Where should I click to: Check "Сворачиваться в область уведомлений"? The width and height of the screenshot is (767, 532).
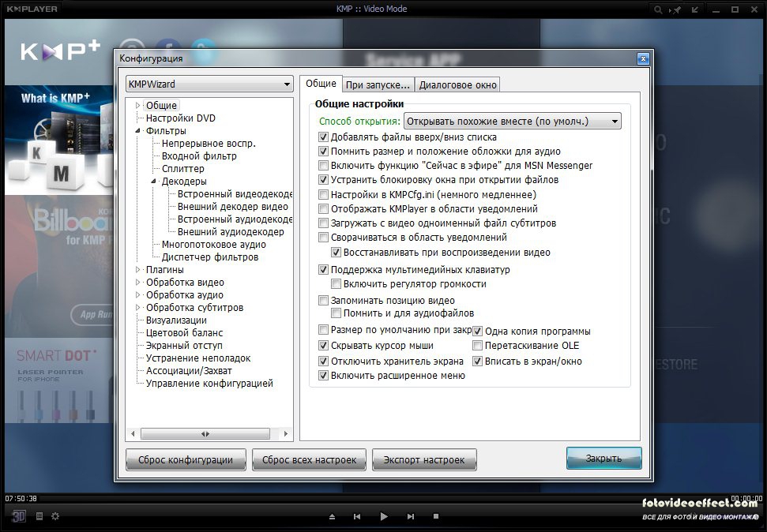323,237
